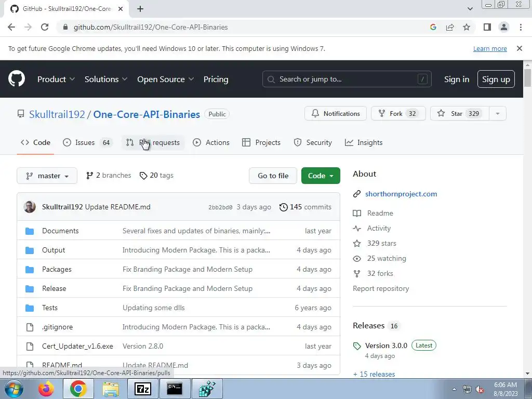
Task: Expand the tab search chevron in the title bar
Action: 470,9
